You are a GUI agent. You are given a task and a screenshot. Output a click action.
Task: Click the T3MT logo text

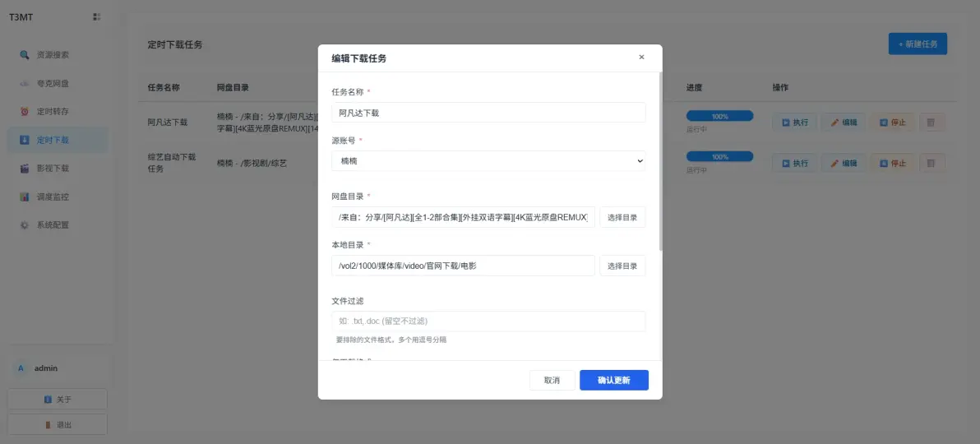click(x=21, y=17)
